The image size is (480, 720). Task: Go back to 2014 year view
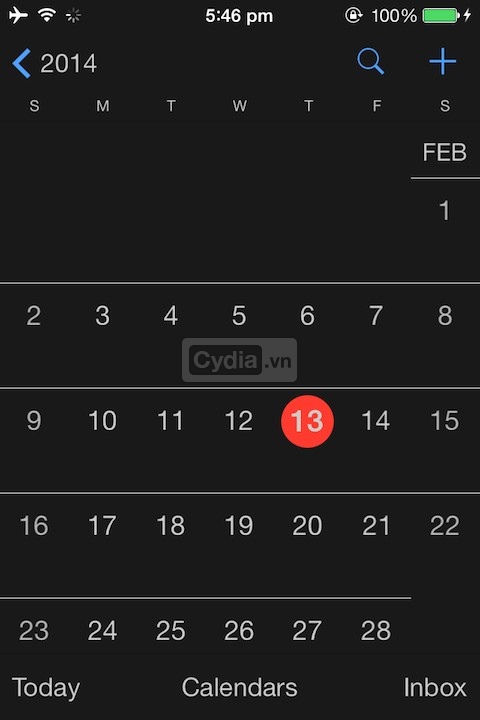click(x=54, y=63)
